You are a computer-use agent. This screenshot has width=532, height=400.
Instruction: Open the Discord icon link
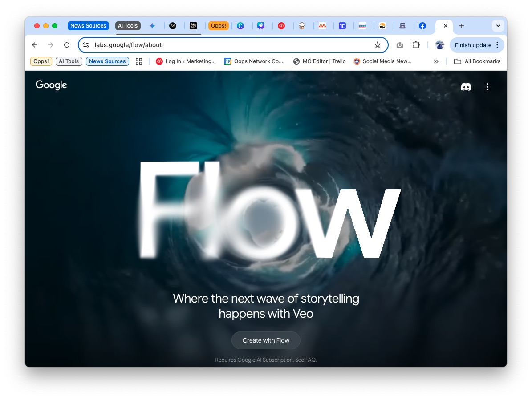(x=466, y=87)
